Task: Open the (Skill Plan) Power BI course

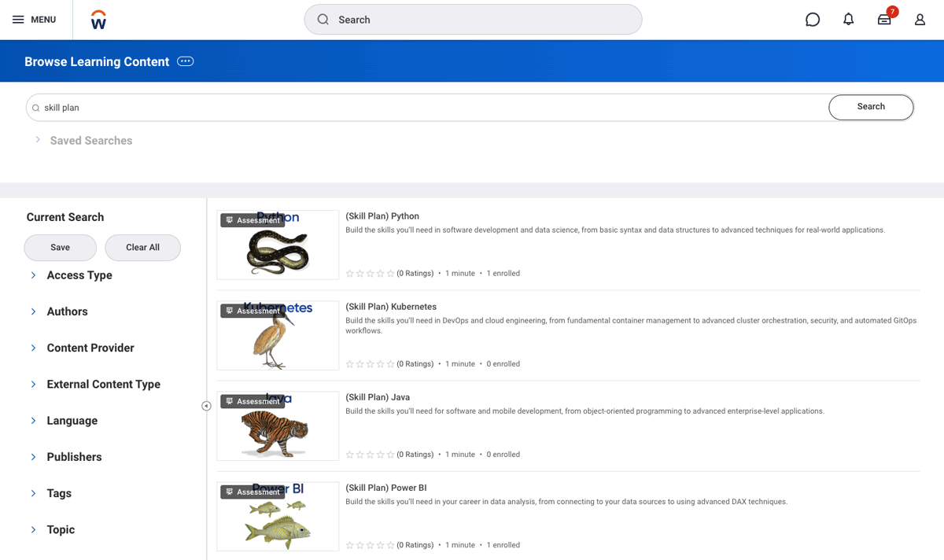Action: tap(386, 488)
